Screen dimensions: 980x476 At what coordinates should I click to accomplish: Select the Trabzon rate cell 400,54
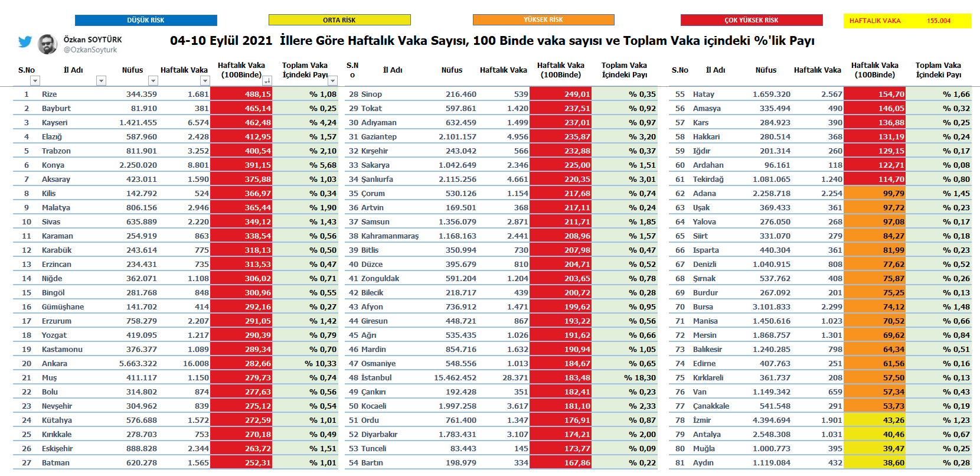pyautogui.click(x=241, y=151)
